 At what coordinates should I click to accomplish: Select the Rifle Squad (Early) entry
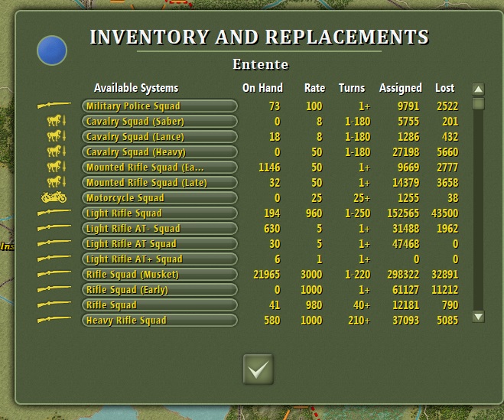pos(160,290)
